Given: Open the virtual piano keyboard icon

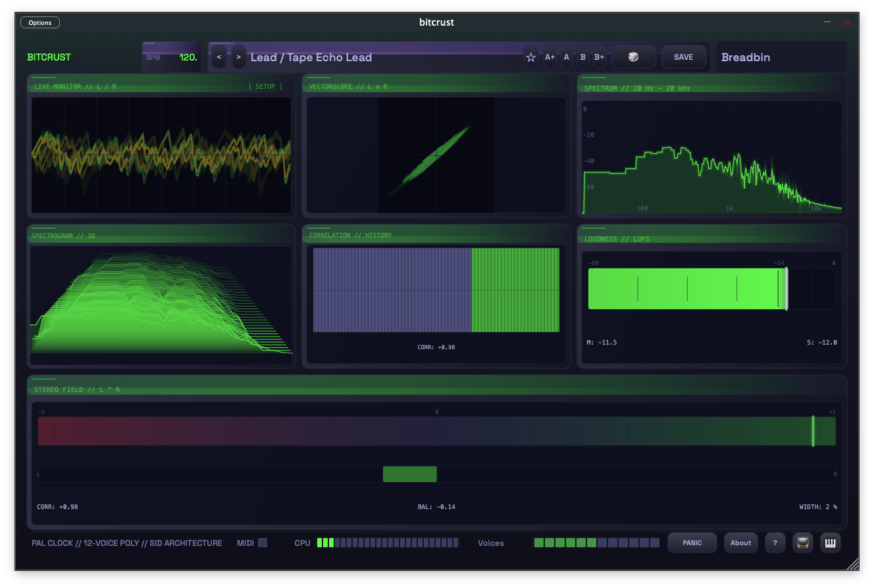Looking at the screenshot, I should pos(830,543).
